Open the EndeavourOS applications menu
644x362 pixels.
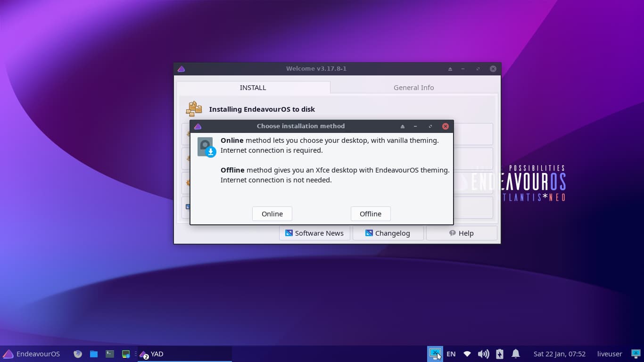click(x=32, y=354)
